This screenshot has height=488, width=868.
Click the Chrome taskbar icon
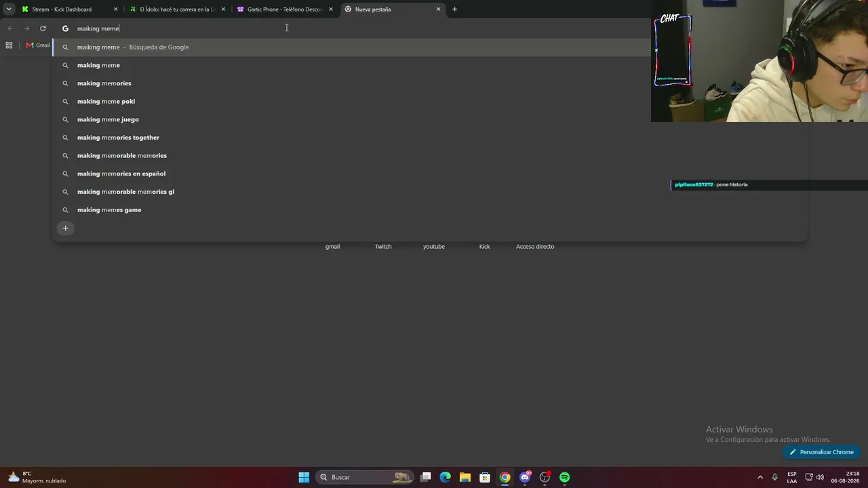(505, 477)
